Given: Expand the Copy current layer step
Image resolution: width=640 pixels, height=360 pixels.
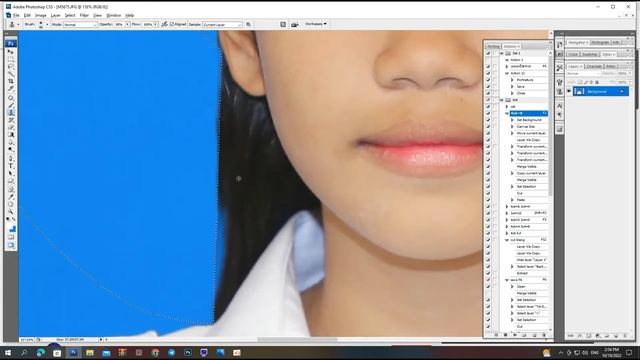Looking at the screenshot, I should (x=512, y=173).
